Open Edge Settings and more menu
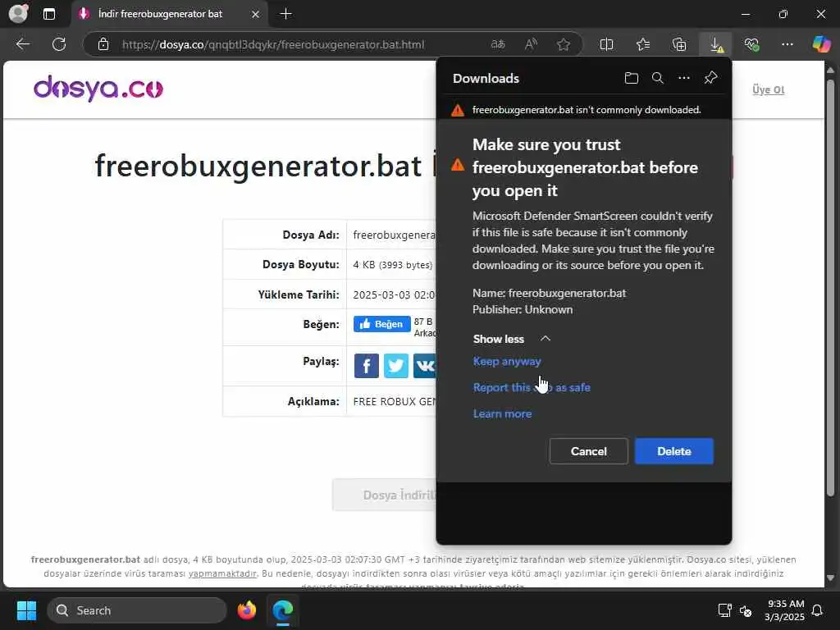840x630 pixels. point(787,44)
